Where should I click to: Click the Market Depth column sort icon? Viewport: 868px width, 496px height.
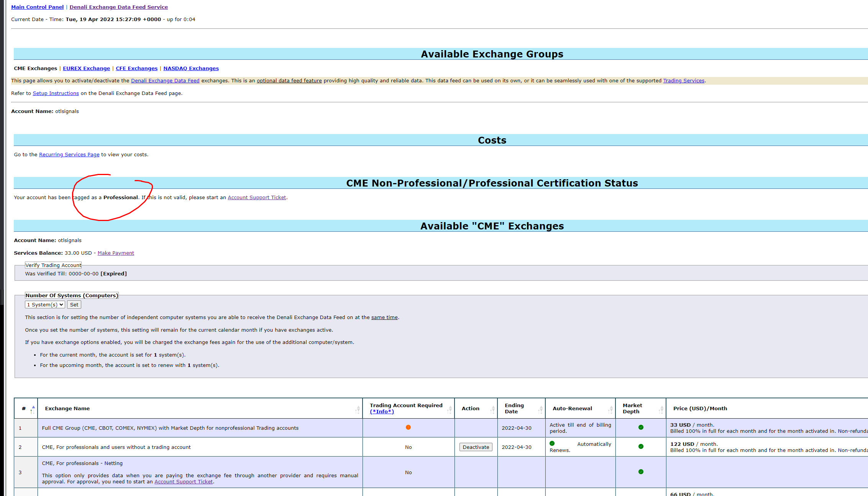click(661, 410)
